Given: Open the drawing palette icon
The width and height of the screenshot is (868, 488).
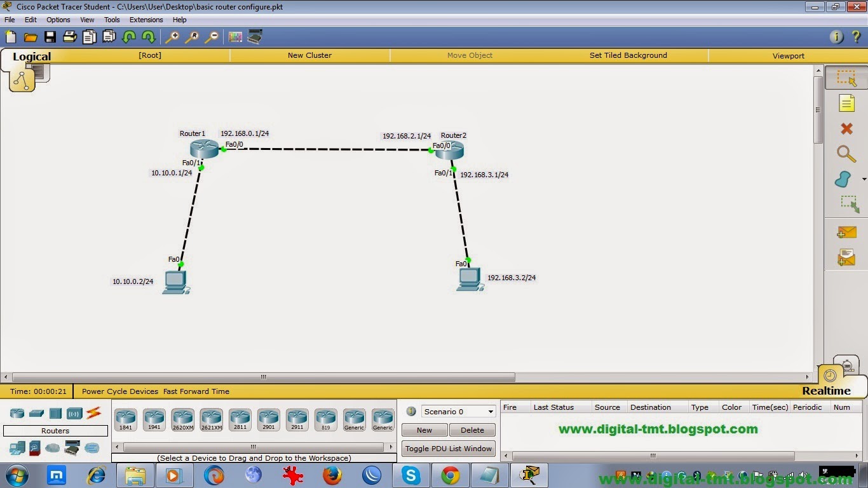Looking at the screenshot, I should 235,37.
